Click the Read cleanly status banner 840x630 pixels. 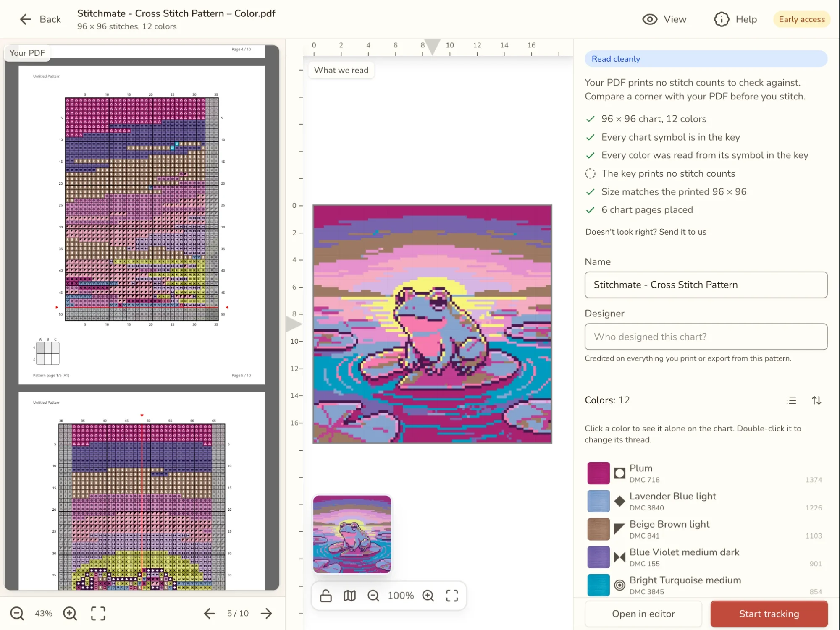706,59
